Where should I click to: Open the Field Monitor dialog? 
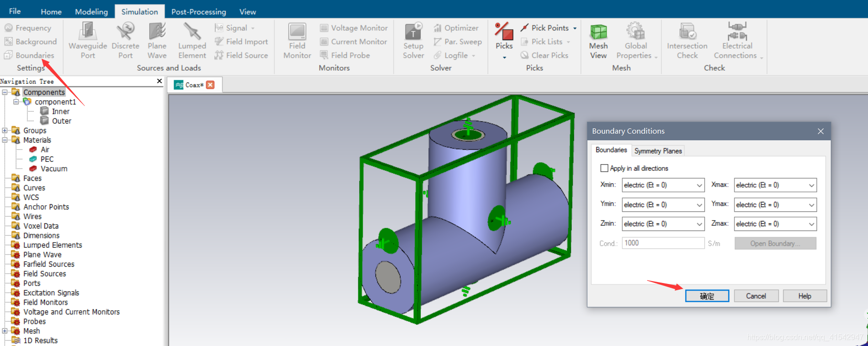pyautogui.click(x=297, y=41)
